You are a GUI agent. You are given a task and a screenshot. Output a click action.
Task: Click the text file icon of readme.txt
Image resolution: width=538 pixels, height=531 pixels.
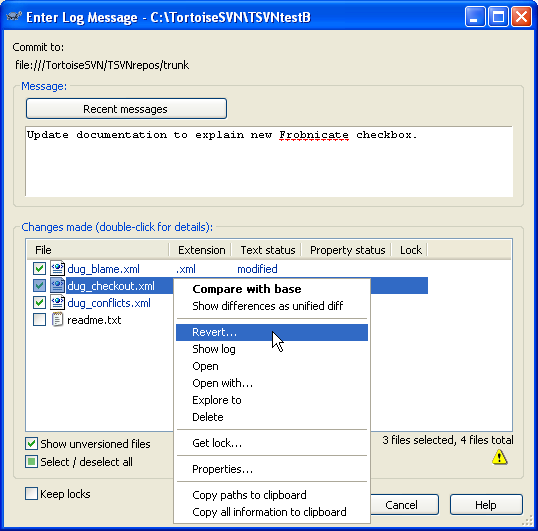point(57,320)
